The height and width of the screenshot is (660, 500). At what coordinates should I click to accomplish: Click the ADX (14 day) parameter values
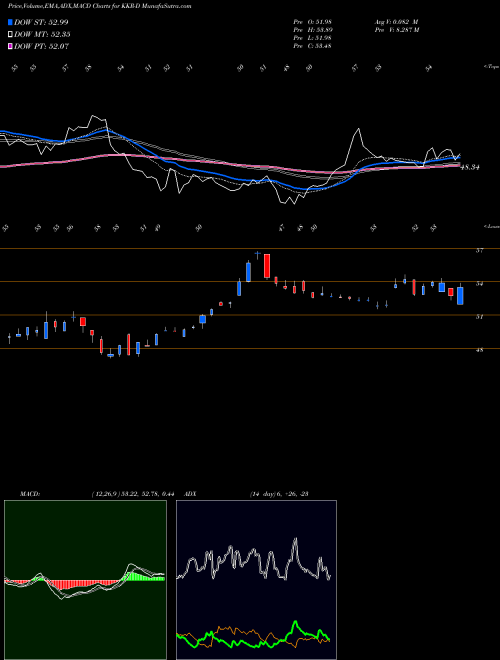(279, 494)
